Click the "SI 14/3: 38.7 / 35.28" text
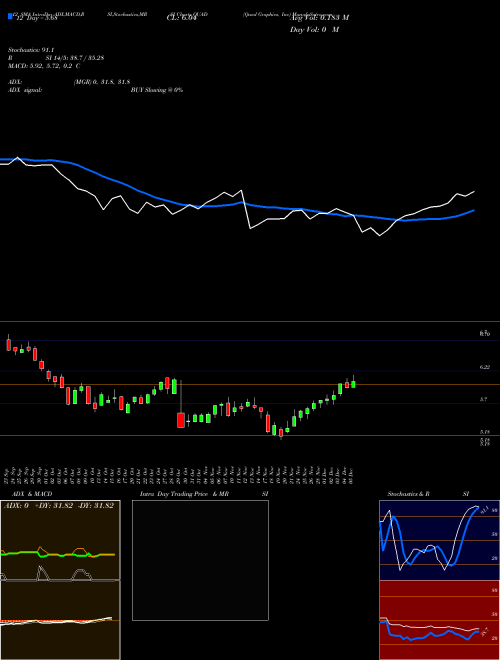This screenshot has width=500, height=660. (x=75, y=58)
